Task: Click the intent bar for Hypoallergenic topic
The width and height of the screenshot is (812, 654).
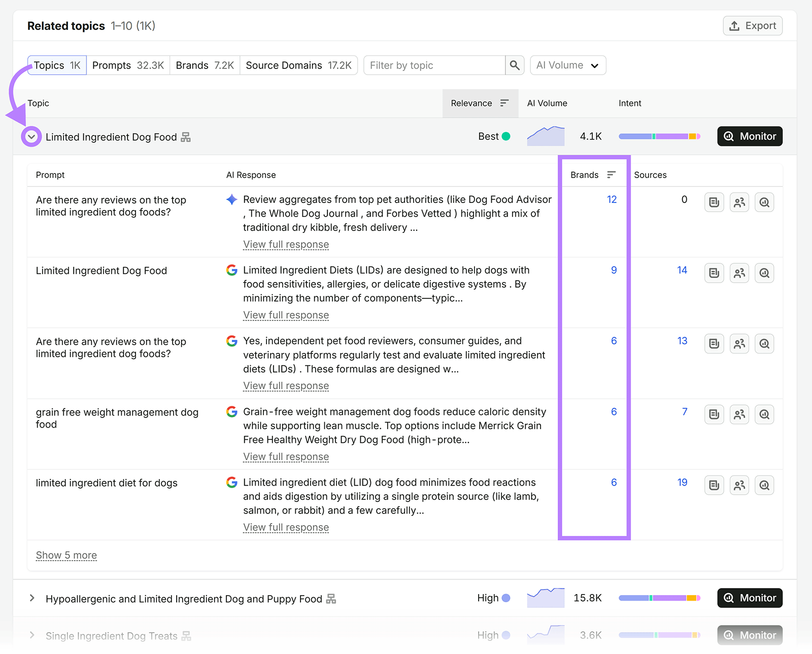Action: (659, 598)
